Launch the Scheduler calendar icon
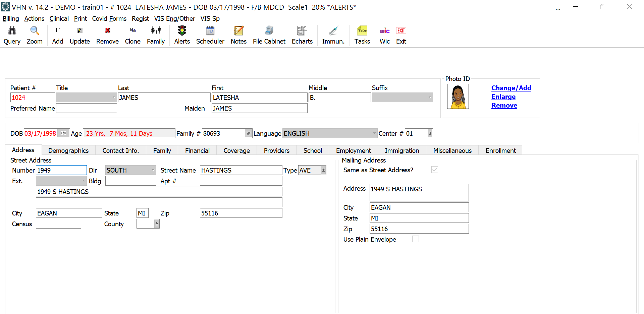 pyautogui.click(x=210, y=35)
